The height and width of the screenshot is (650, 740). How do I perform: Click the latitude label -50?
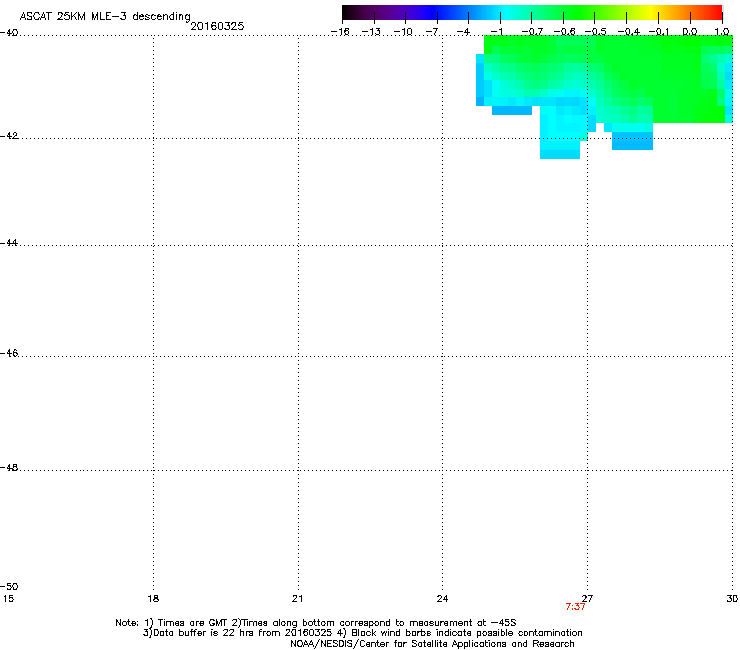point(9,586)
